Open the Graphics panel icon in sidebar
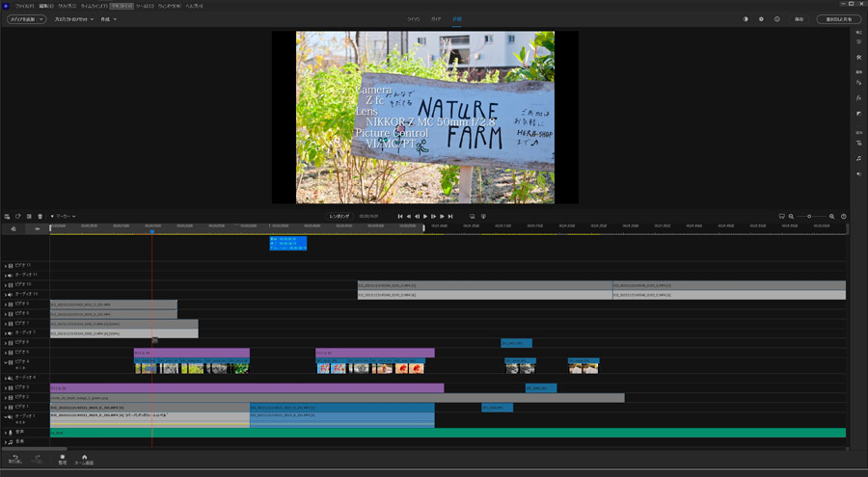The height and width of the screenshot is (477, 868). (x=858, y=173)
